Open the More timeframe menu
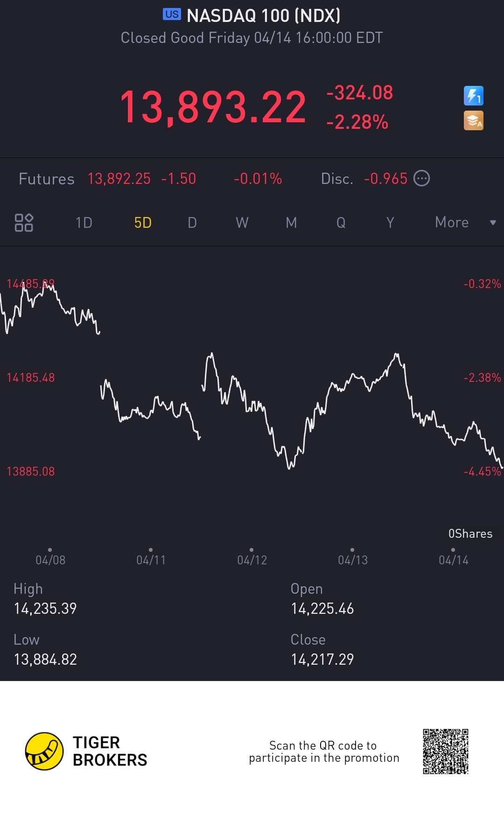Screen dimensions: 504x822 click(x=452, y=222)
